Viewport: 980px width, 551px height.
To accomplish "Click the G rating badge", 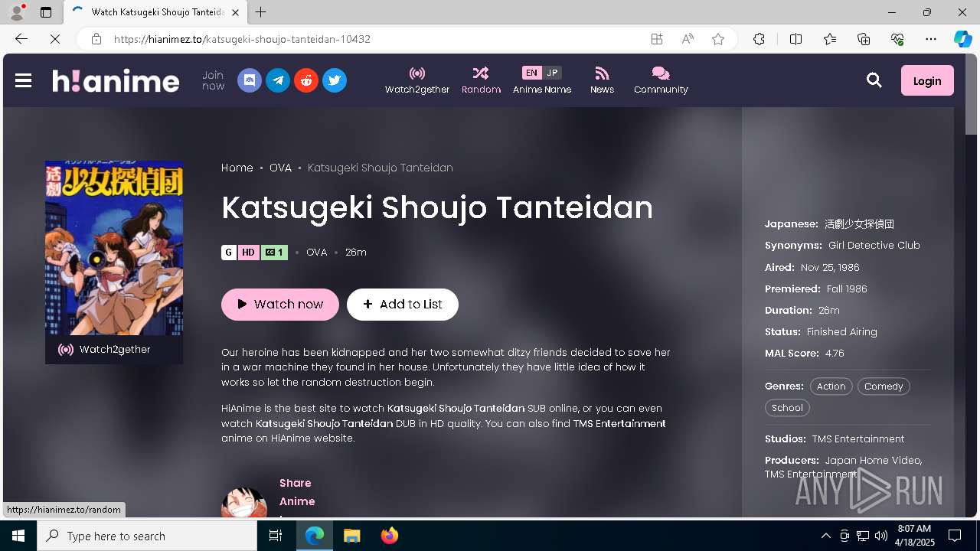I will click(x=229, y=253).
